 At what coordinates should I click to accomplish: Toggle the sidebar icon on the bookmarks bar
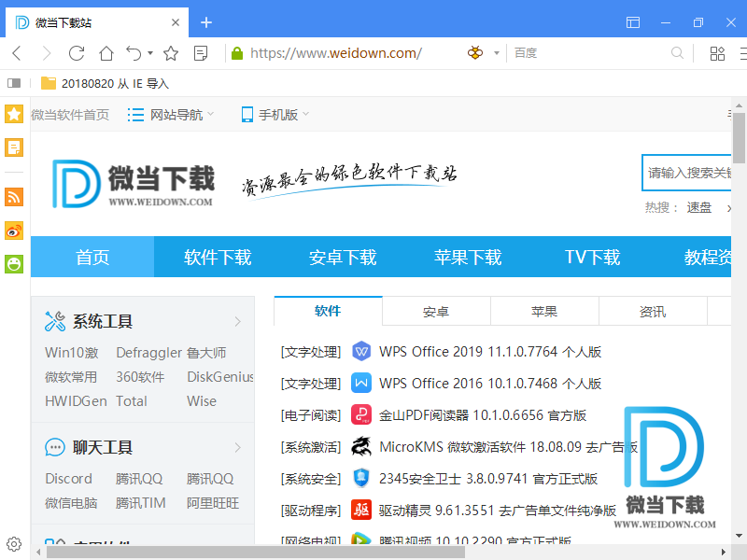point(14,83)
